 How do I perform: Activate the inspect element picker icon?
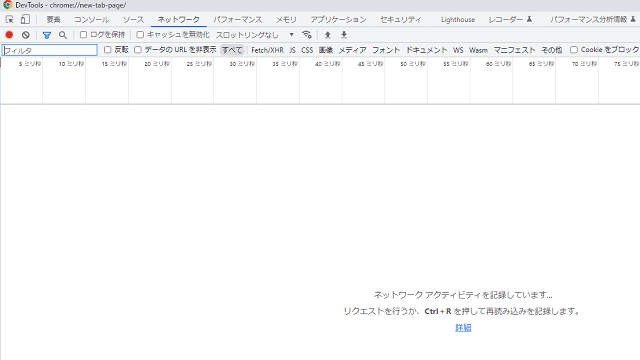pyautogui.click(x=9, y=20)
